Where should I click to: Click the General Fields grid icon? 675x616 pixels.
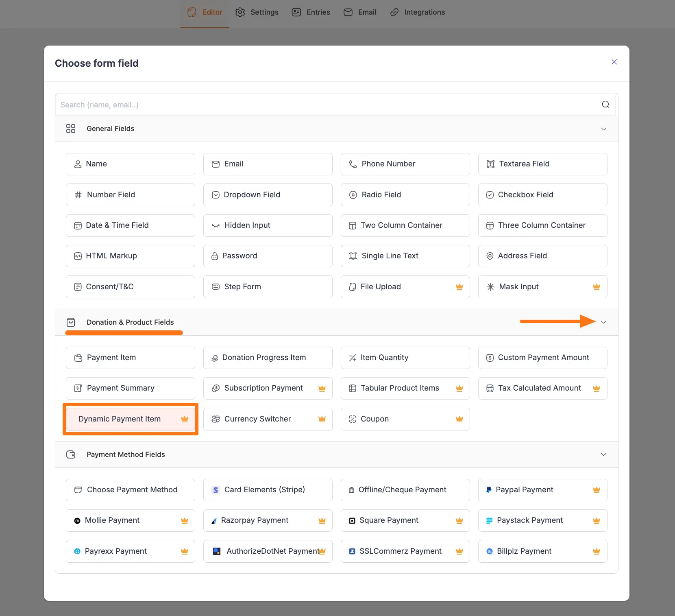pos(71,129)
